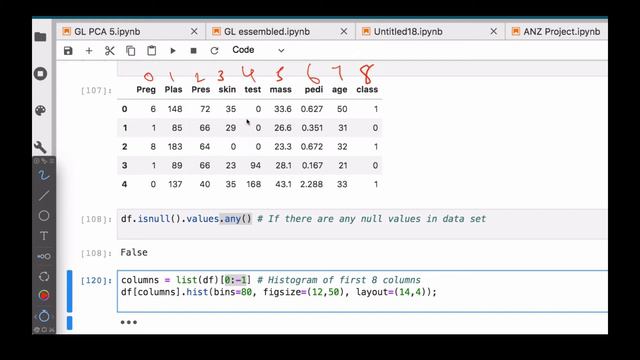Click the False output text
This screenshot has height=360, width=640.
point(134,252)
